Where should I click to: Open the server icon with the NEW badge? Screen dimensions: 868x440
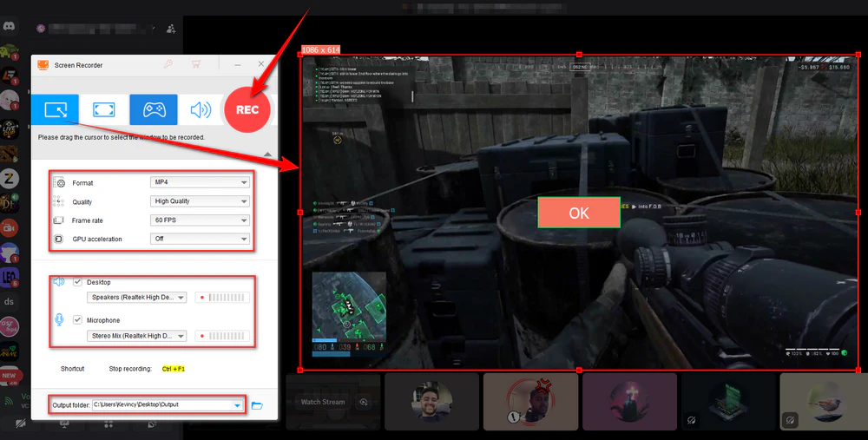click(10, 377)
